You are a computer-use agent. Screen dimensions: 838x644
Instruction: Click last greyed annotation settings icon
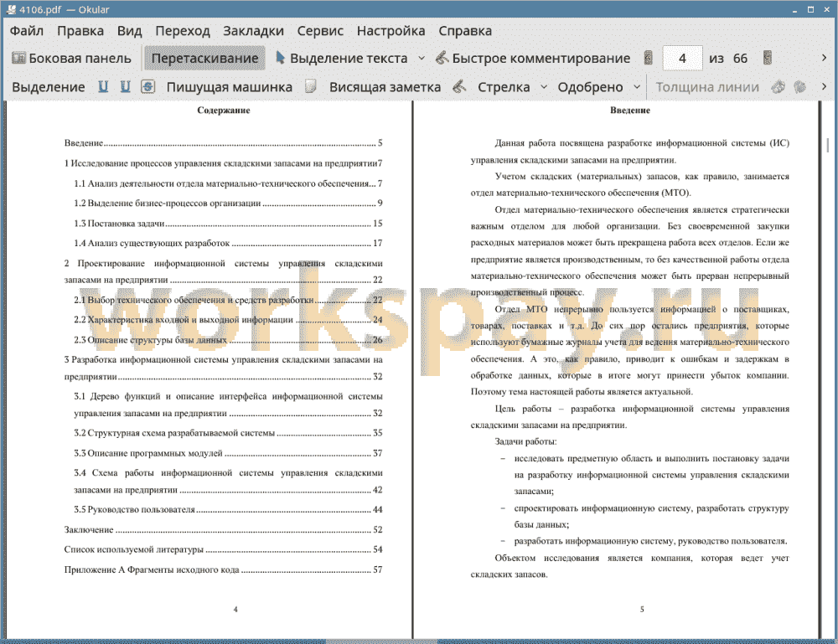(x=799, y=87)
